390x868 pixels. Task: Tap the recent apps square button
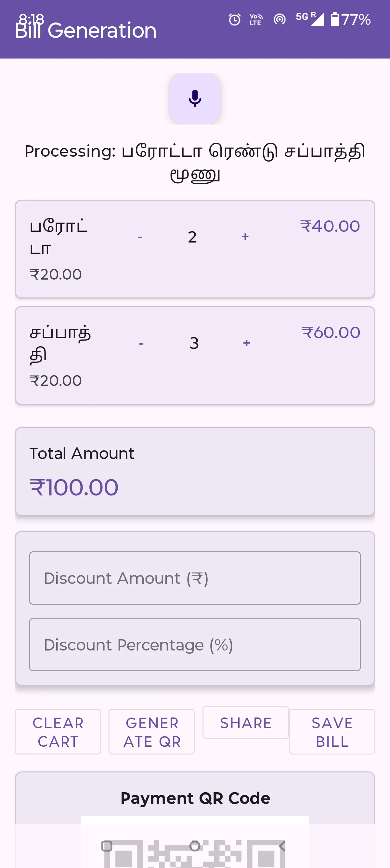coord(107,846)
